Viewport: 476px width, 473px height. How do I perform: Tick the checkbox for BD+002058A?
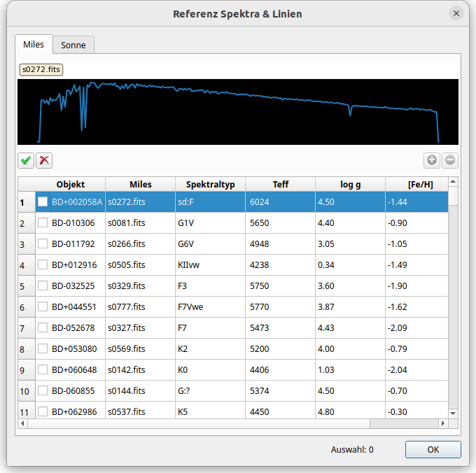pos(43,202)
